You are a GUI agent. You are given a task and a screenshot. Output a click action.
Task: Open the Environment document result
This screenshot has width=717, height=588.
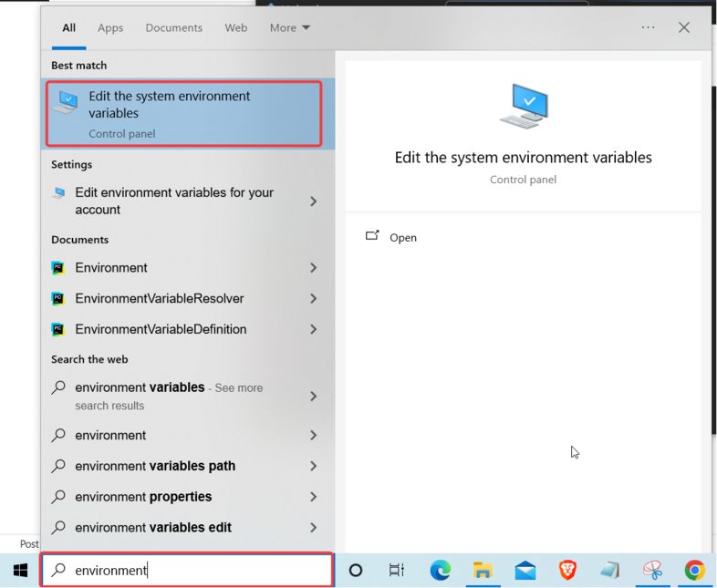tap(111, 268)
